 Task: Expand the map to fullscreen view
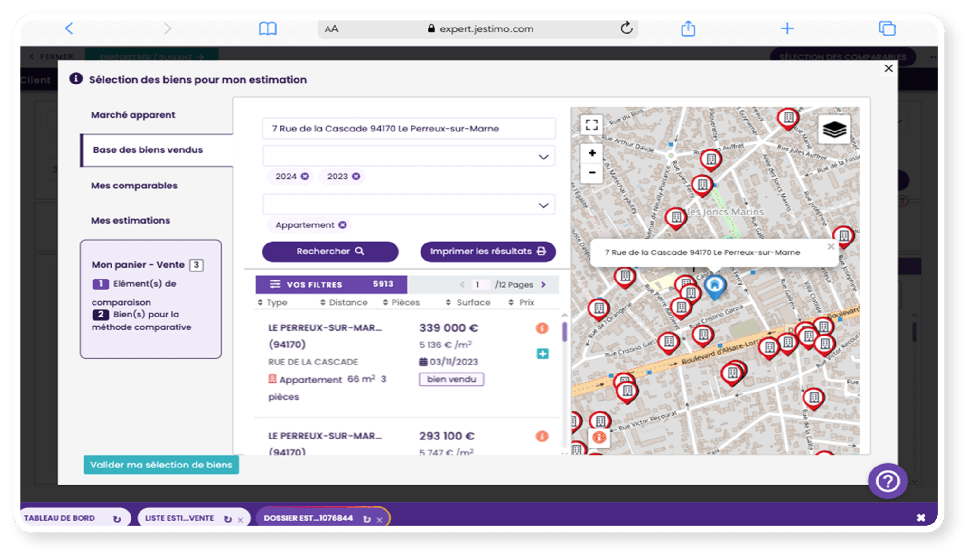click(x=592, y=126)
